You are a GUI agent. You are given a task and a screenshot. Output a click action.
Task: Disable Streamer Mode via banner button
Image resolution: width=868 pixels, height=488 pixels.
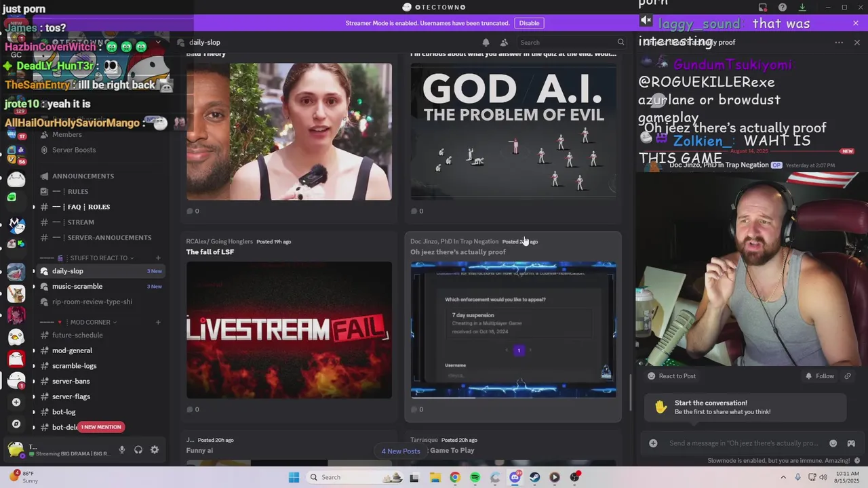529,23
